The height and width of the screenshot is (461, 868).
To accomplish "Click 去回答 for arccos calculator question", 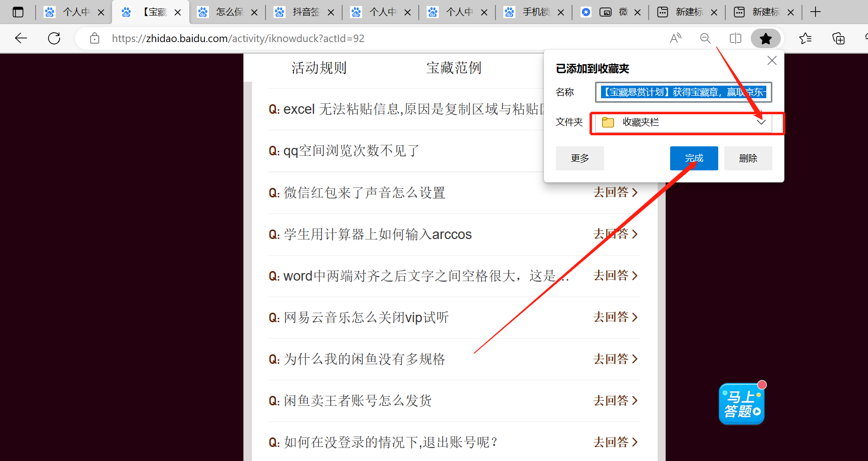I will click(616, 234).
